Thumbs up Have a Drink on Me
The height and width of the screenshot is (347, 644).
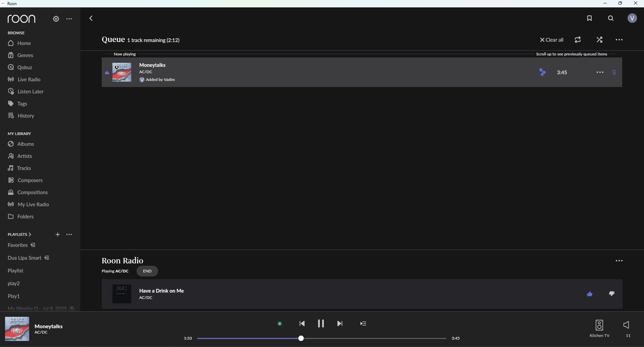(590, 294)
